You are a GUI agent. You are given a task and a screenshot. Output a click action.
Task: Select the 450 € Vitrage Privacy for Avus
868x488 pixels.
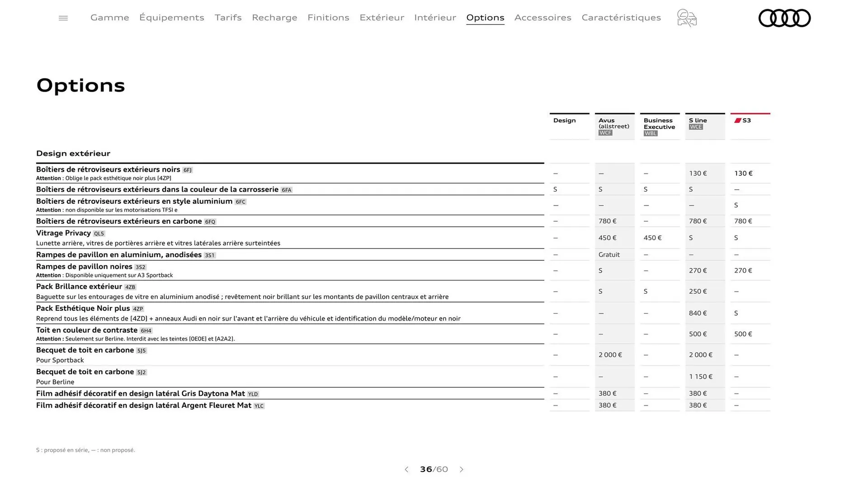point(608,238)
